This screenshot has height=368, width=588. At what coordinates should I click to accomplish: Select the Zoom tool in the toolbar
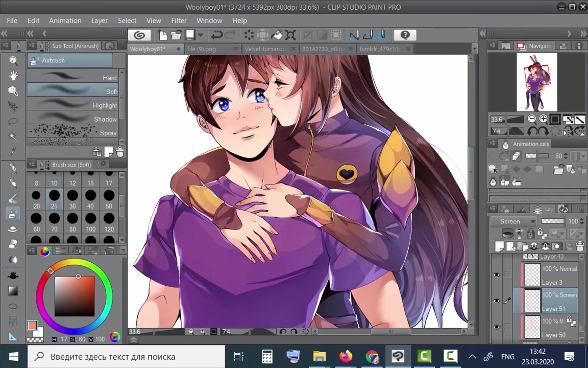13,60
